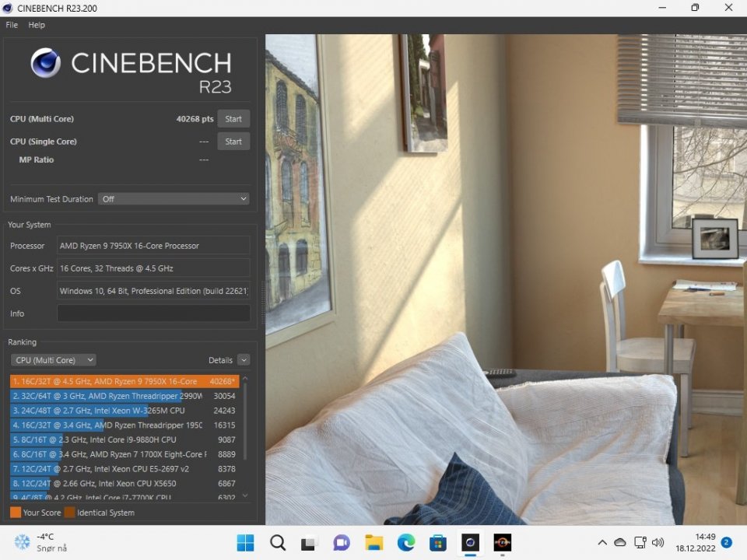747x560 pixels.
Task: Open the Windows Start menu
Action: point(245,542)
